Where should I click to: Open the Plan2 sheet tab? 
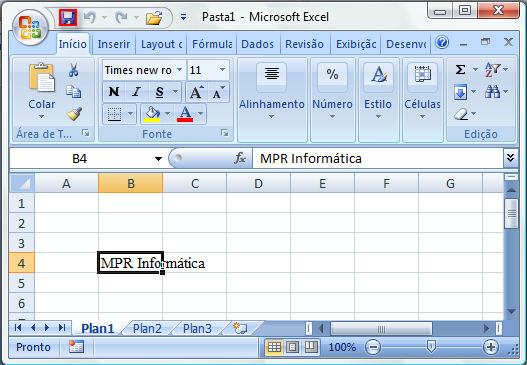tap(147, 328)
